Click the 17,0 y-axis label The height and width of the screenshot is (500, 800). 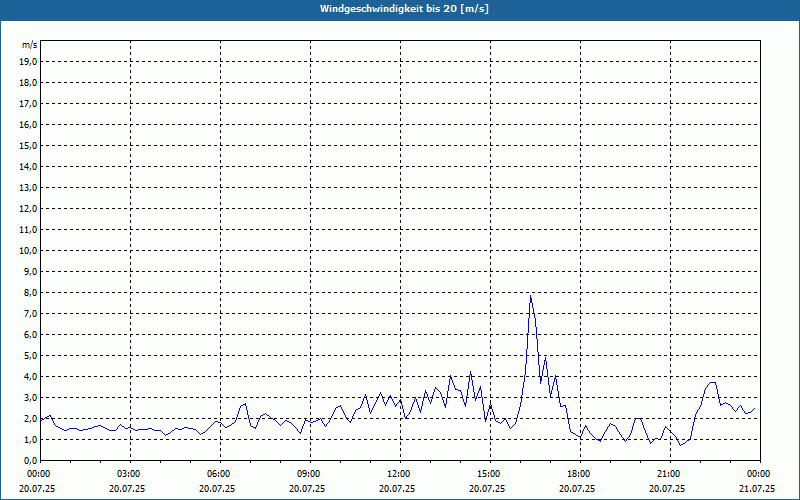pyautogui.click(x=29, y=104)
